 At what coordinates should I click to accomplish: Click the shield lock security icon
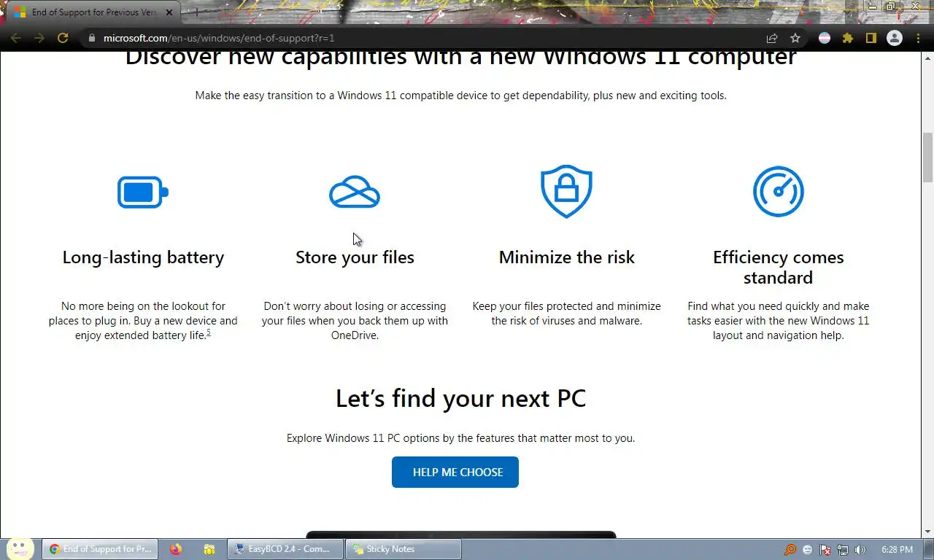[566, 192]
